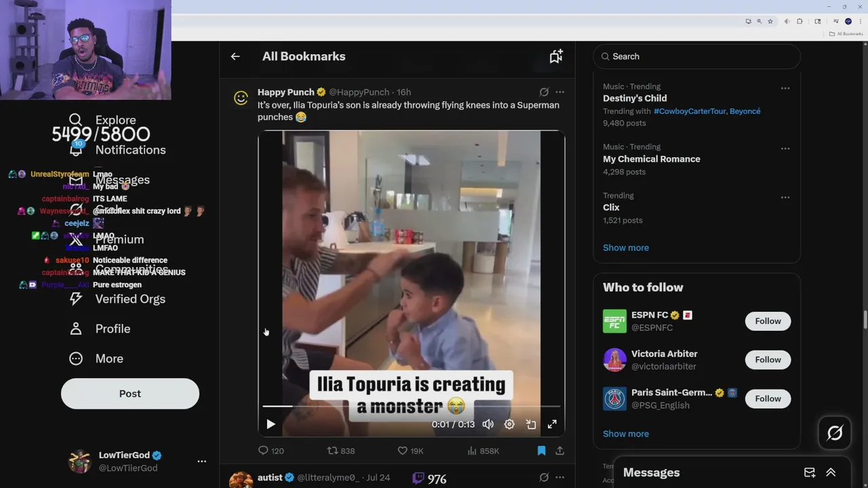The width and height of the screenshot is (868, 488).
Task: Open Chrome zoom magnifier icon
Action: click(x=759, y=22)
